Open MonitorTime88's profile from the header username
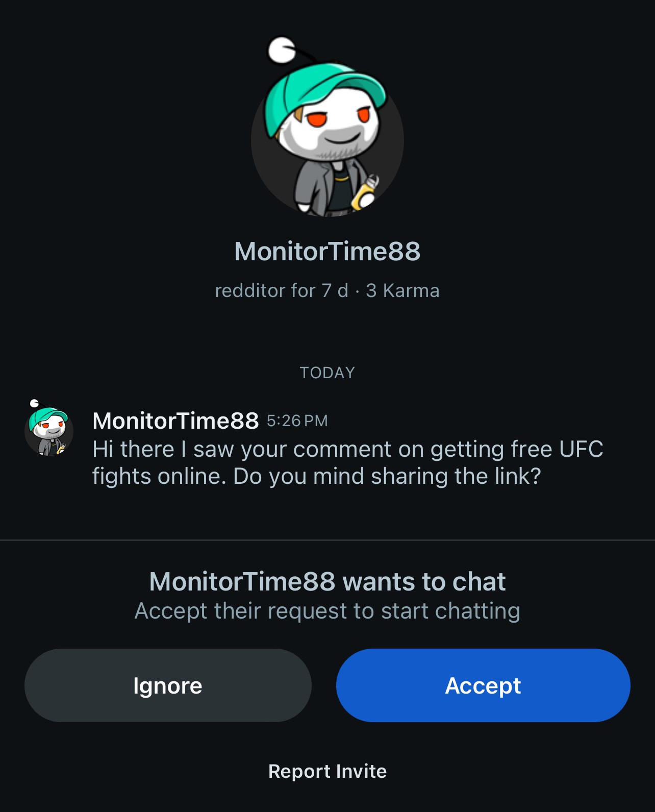The width and height of the screenshot is (655, 812). point(327,251)
